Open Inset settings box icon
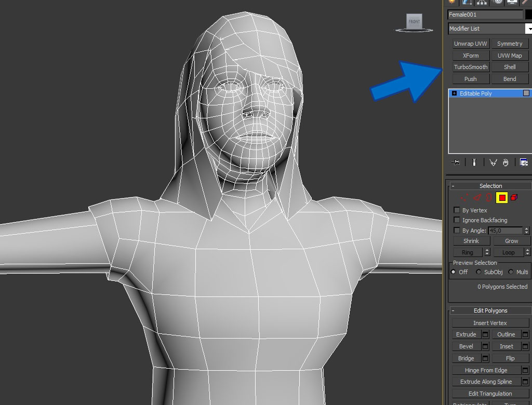Screen dimensions: 532x405 (x=525, y=346)
